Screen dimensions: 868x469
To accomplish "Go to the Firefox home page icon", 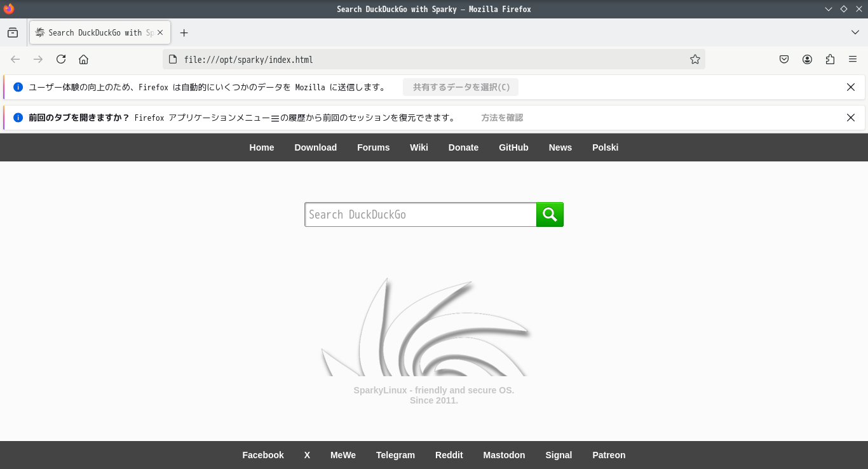I will pyautogui.click(x=83, y=59).
